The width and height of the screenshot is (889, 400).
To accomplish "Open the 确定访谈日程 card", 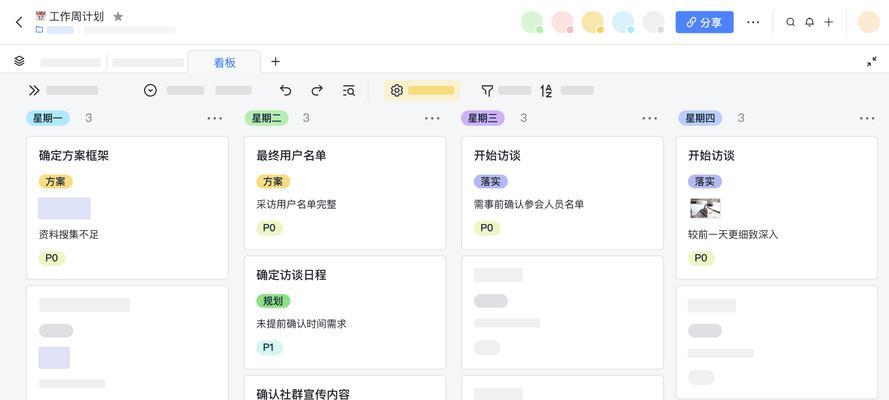I will (x=345, y=312).
